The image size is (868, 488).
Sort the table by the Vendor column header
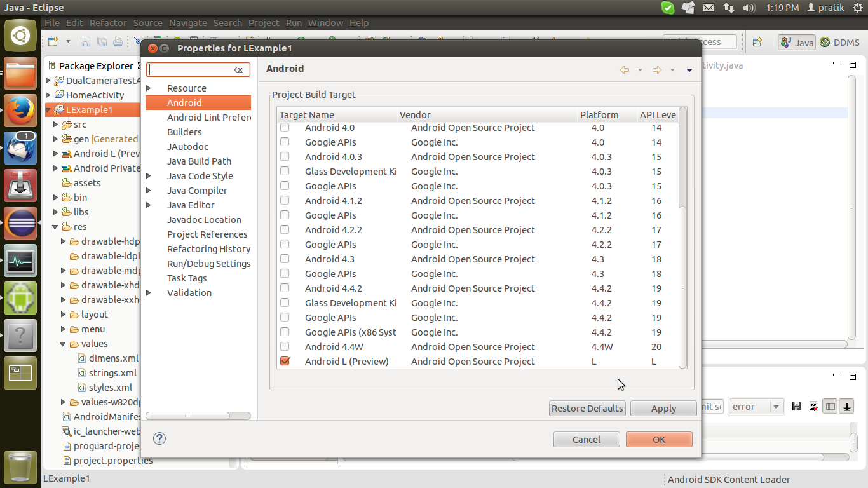point(487,115)
